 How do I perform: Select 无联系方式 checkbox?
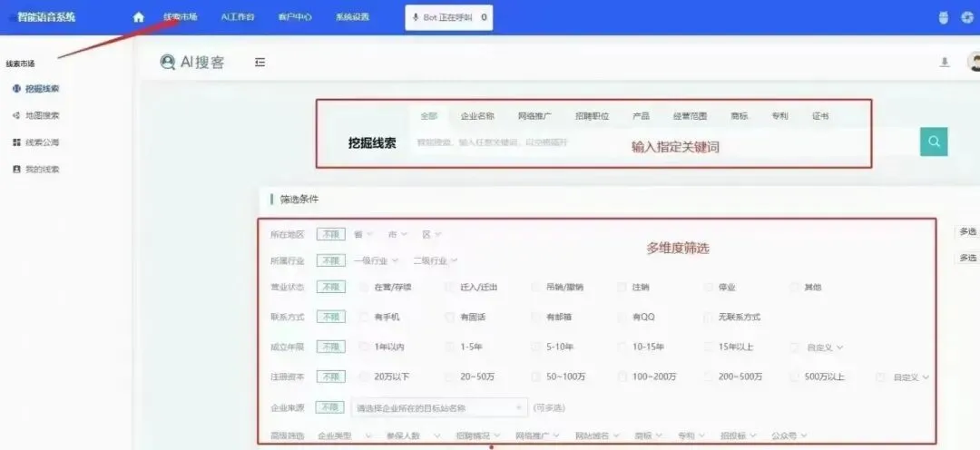pyautogui.click(x=708, y=317)
